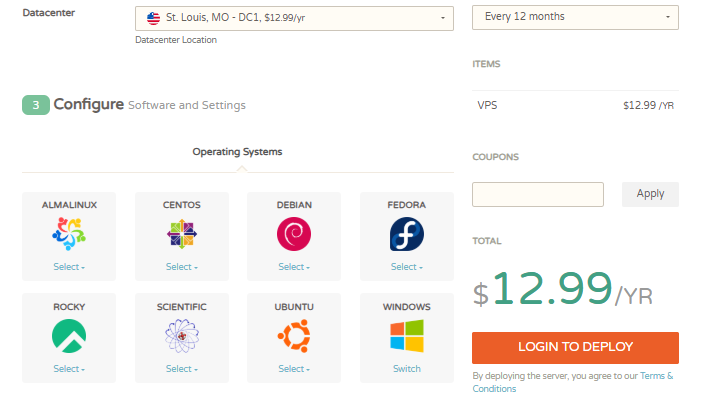Open AlmaLinux Select version dropdown
The width and height of the screenshot is (702, 398).
(69, 267)
